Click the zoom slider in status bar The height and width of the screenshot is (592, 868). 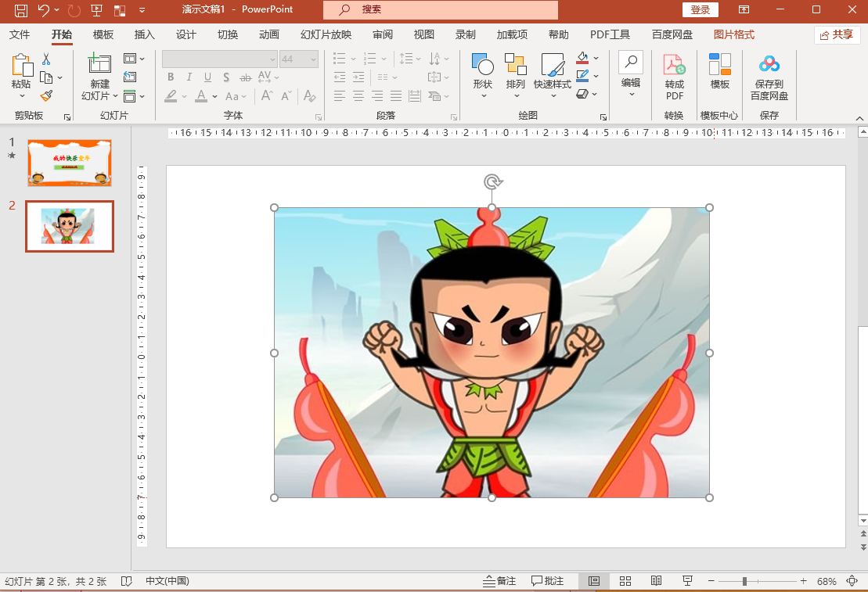tap(744, 581)
